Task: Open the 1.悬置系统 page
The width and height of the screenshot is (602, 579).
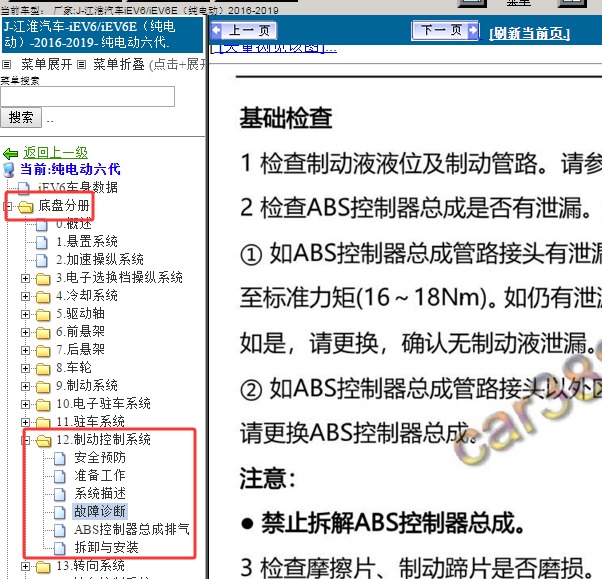Action: (87, 242)
